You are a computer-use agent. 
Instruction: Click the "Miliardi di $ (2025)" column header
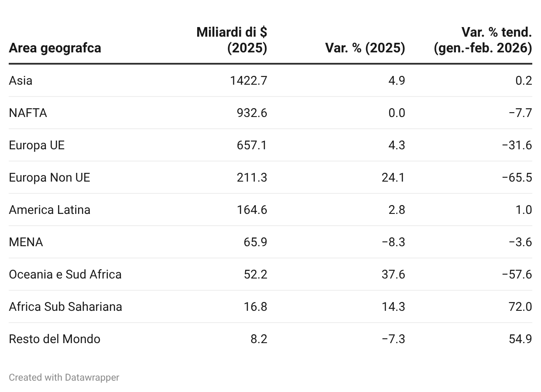pos(232,40)
